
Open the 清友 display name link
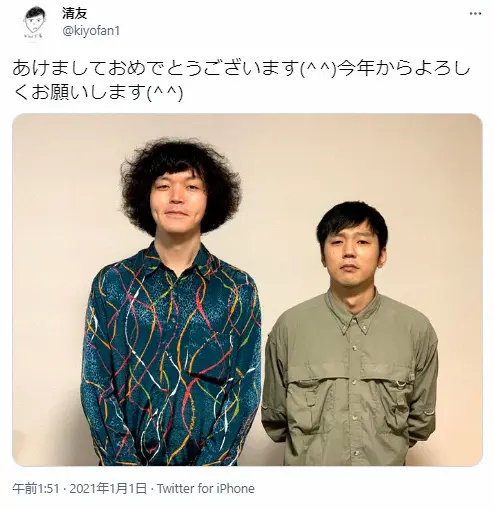tap(74, 13)
